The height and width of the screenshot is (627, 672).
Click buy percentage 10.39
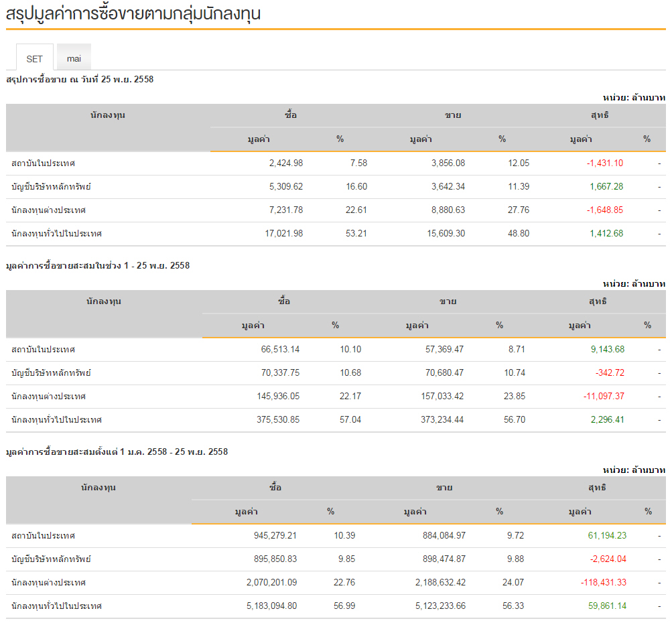(x=344, y=536)
